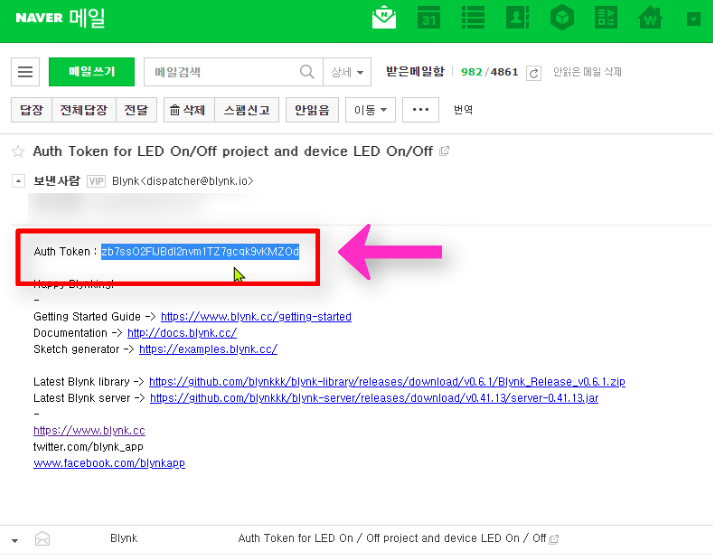
Task: Open mail in new window icon beside subject
Action: [x=444, y=151]
